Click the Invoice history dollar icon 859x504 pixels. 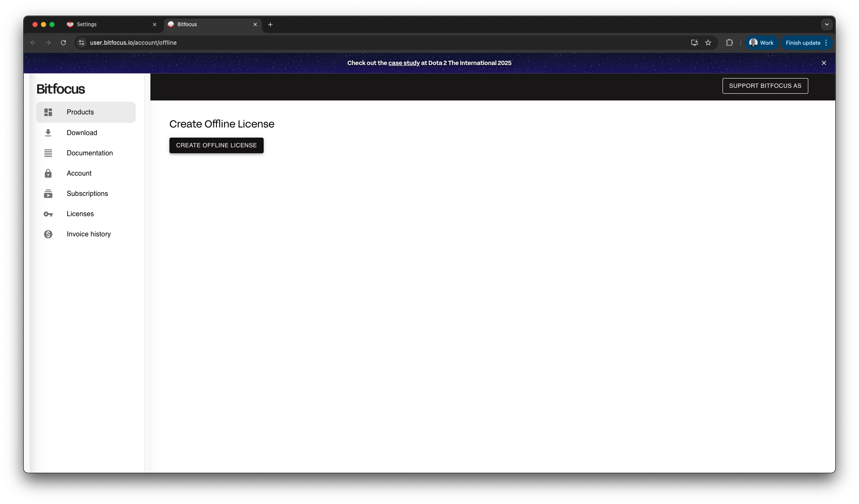(48, 234)
